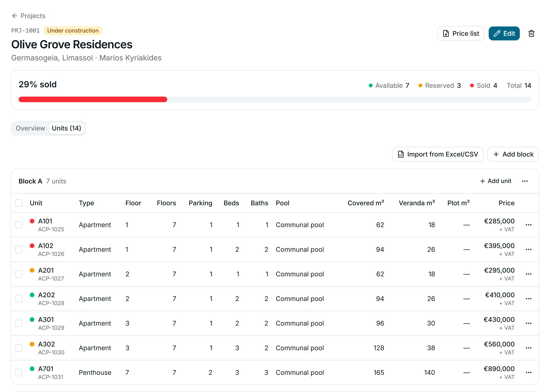This screenshot has width=550, height=392.
Task: Check the A101 row checkbox
Action: (x=19, y=225)
